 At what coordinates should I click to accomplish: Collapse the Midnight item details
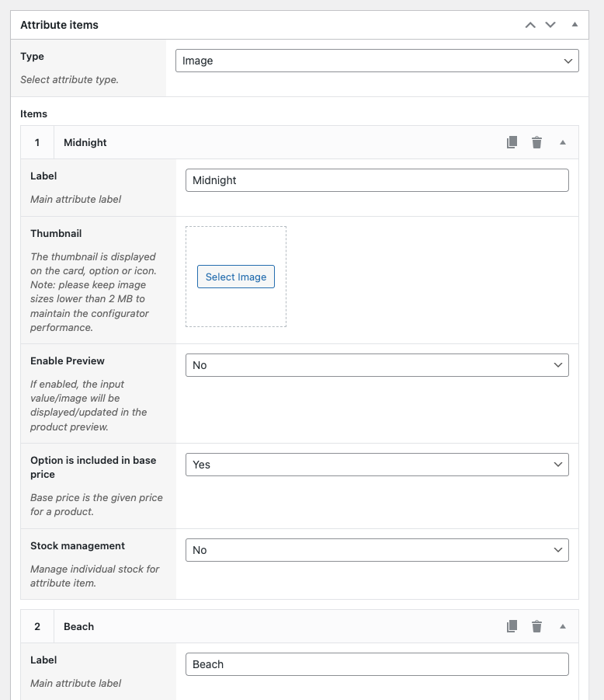tap(563, 142)
